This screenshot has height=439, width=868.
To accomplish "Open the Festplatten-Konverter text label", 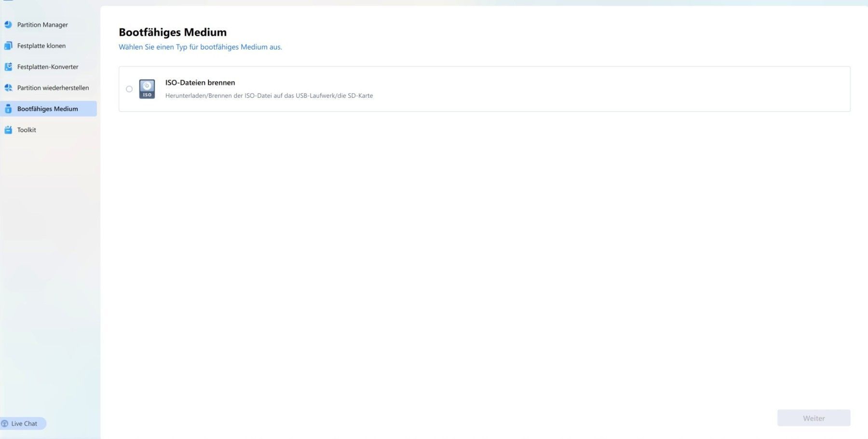I will click(x=48, y=67).
